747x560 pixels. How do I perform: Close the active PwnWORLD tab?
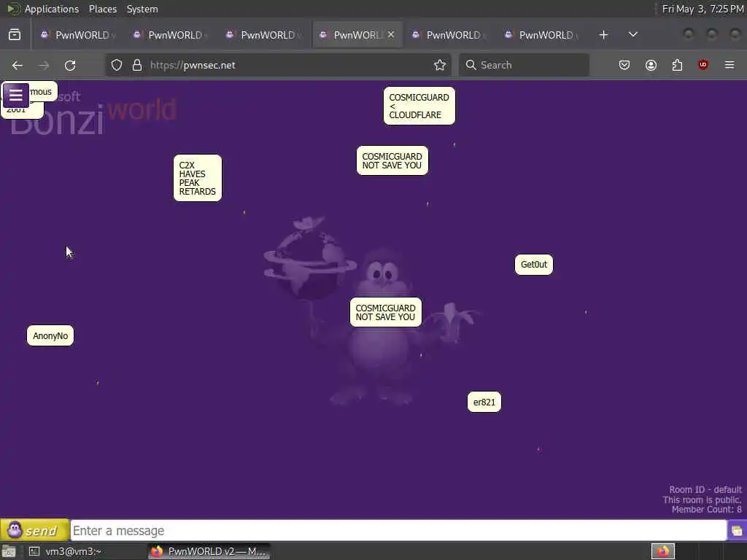[391, 35]
